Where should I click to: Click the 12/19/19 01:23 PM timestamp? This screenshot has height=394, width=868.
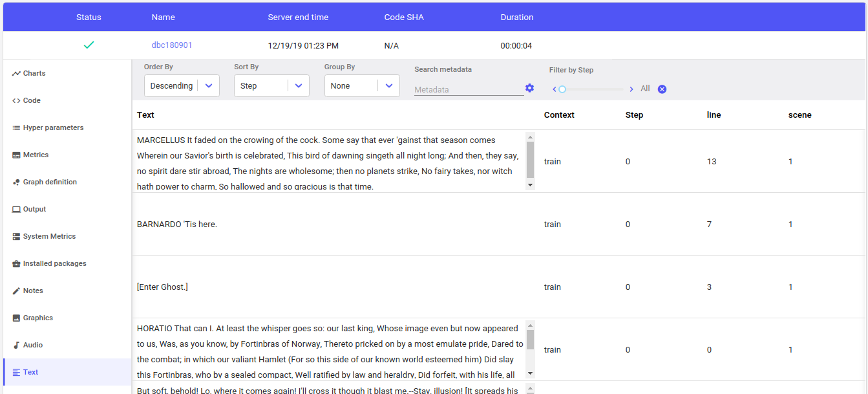[303, 46]
